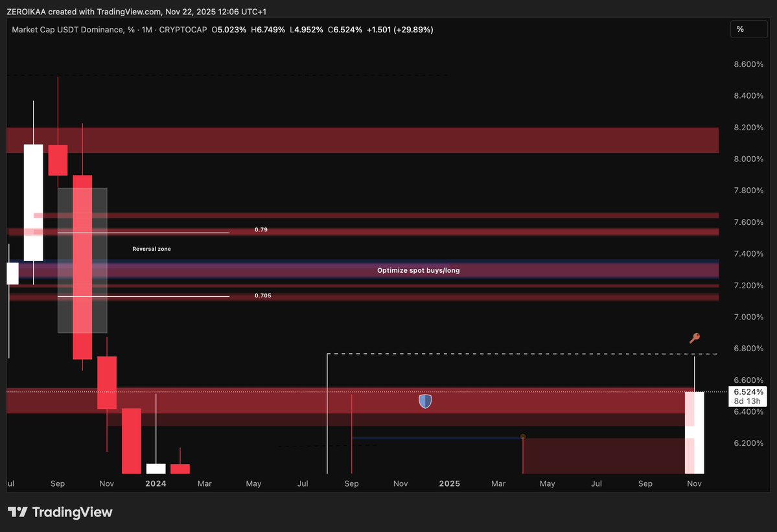Click the 0.705 fib level label
Image resolution: width=777 pixels, height=532 pixels.
[x=262, y=295]
